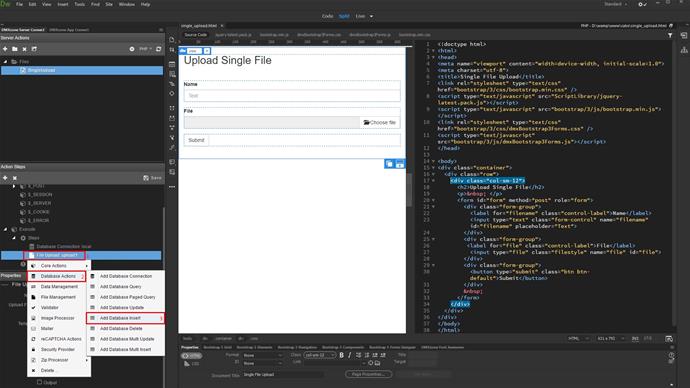Select the $_COOKIE globals item
Image resolution: width=690 pixels, height=388 pixels.
38,212
